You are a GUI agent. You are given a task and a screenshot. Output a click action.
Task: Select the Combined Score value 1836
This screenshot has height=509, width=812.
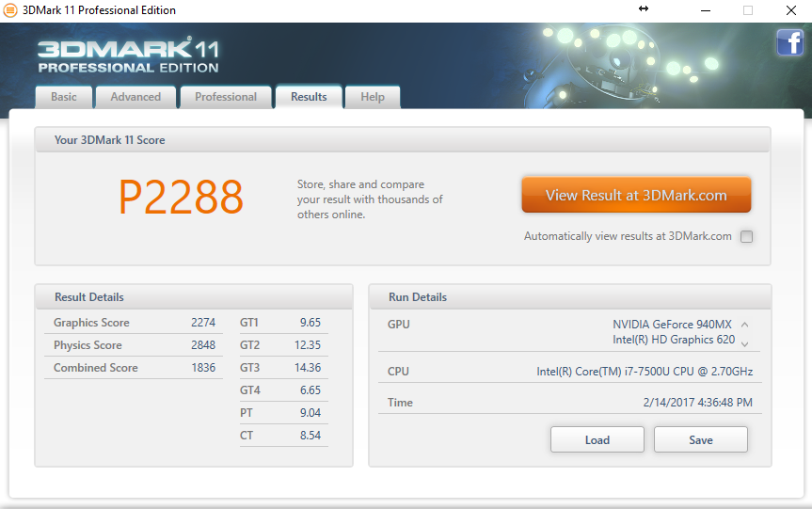(x=203, y=368)
